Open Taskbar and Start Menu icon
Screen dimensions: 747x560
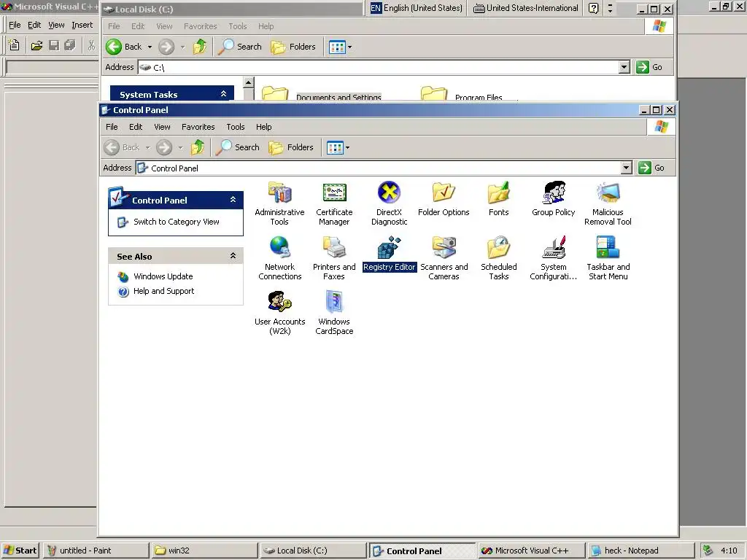[x=608, y=248]
